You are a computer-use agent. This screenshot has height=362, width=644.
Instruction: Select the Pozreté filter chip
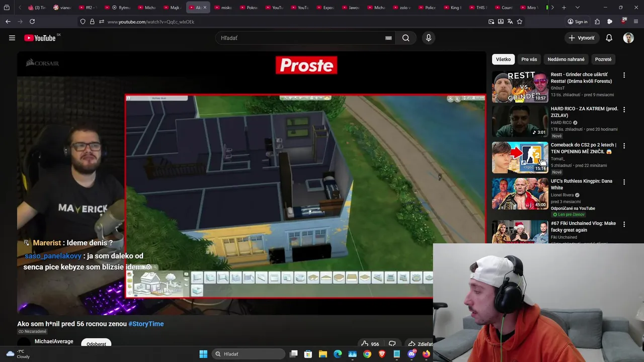pos(603,59)
